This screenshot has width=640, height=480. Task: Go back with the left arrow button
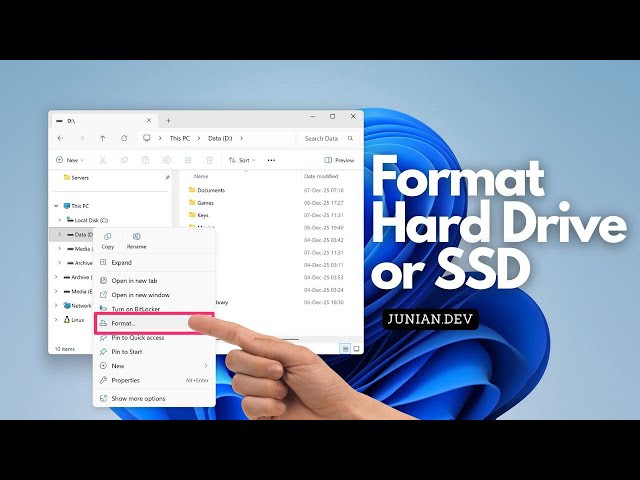(x=60, y=138)
